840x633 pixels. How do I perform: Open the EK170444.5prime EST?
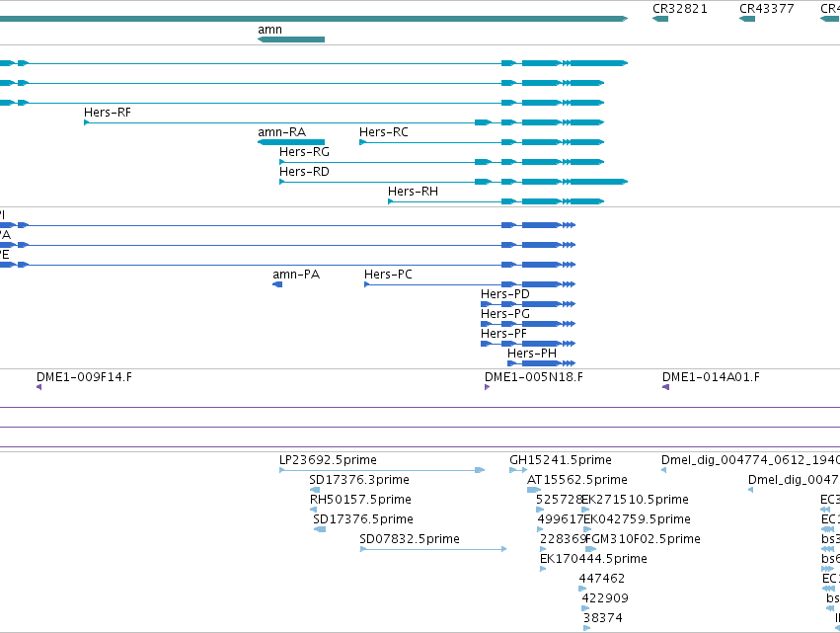(x=543, y=569)
